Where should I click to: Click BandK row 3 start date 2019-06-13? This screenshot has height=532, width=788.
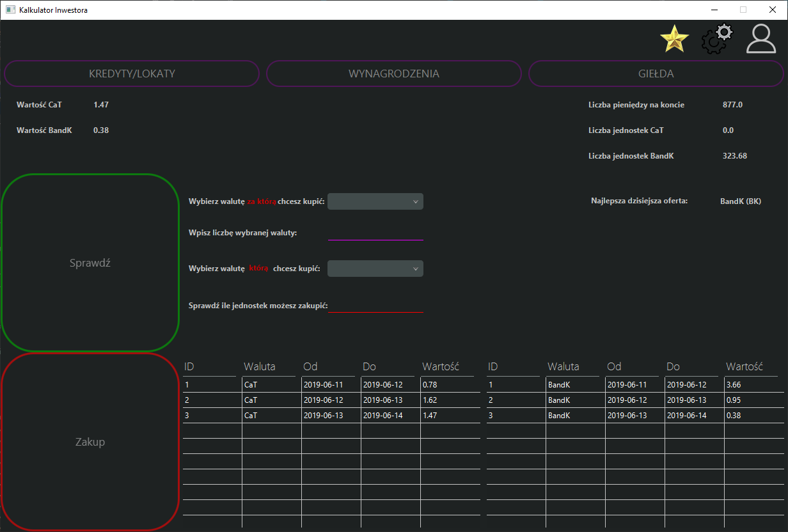[635, 416]
